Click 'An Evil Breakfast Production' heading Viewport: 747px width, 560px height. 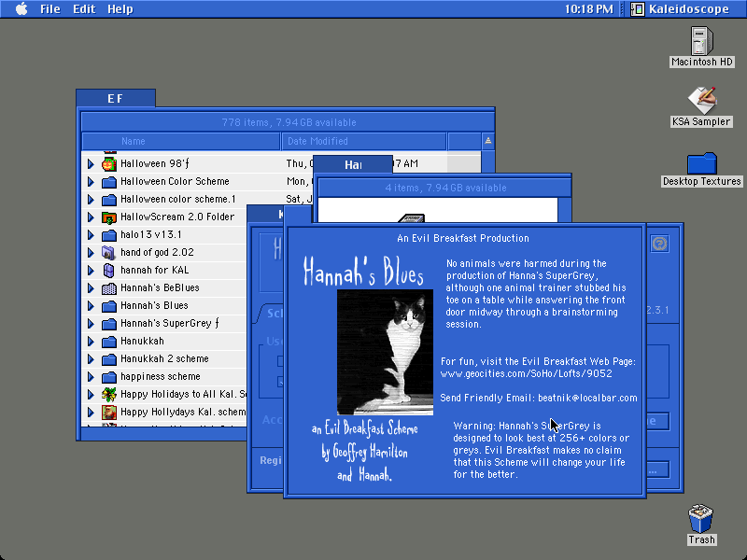(x=463, y=239)
